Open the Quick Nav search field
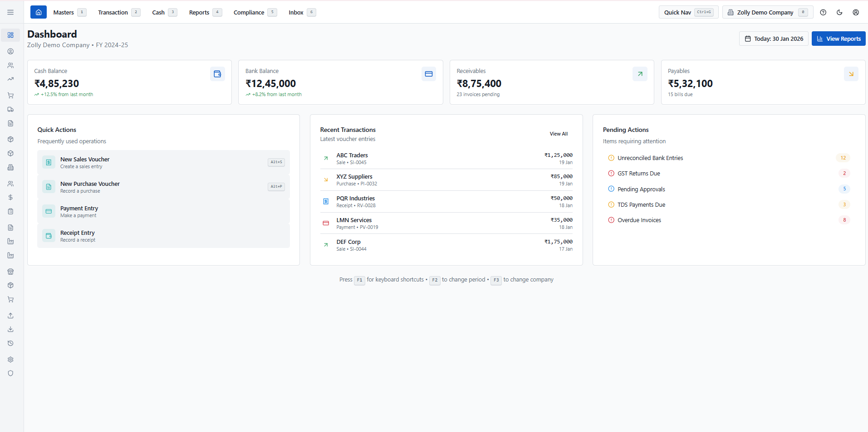The image size is (868, 432). point(687,12)
